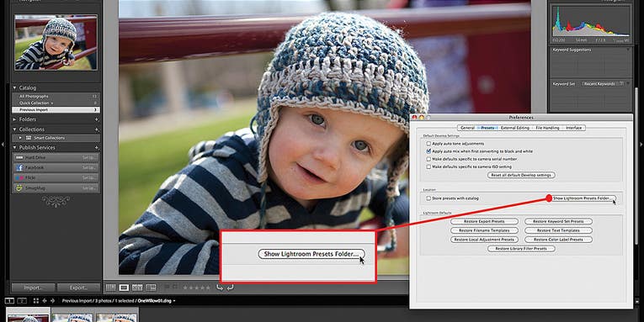Click Restore Filename Templates

point(484,230)
